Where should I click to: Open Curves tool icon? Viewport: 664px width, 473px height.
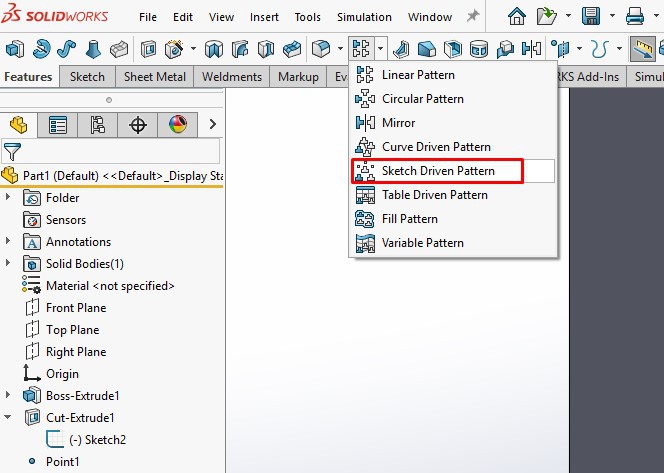[x=600, y=49]
